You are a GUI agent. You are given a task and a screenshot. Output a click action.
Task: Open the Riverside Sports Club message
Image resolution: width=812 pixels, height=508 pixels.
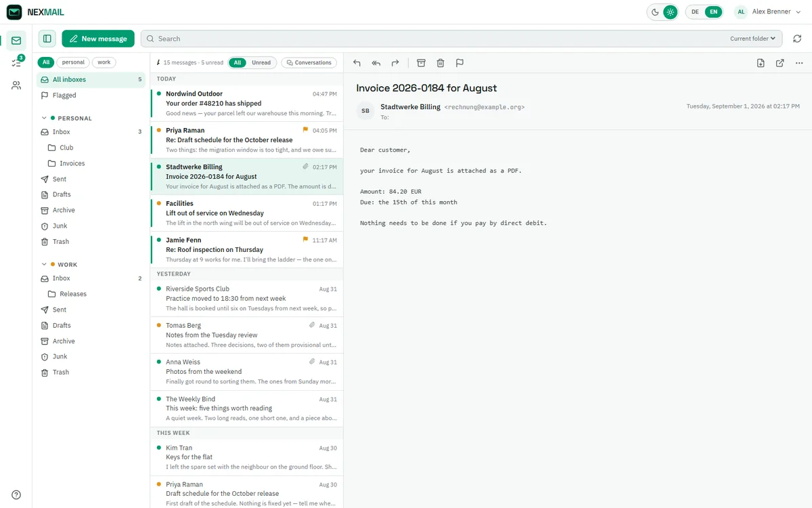tap(246, 299)
